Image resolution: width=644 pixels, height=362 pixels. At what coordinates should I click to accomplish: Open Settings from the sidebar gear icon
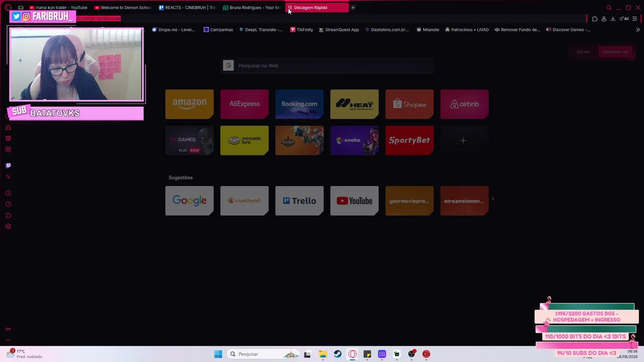point(8,226)
